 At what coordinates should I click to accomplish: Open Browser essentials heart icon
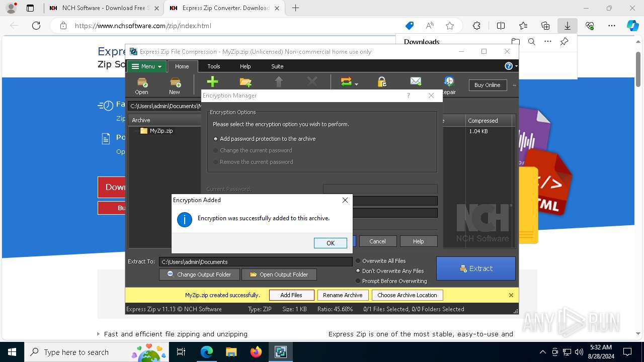(x=590, y=26)
